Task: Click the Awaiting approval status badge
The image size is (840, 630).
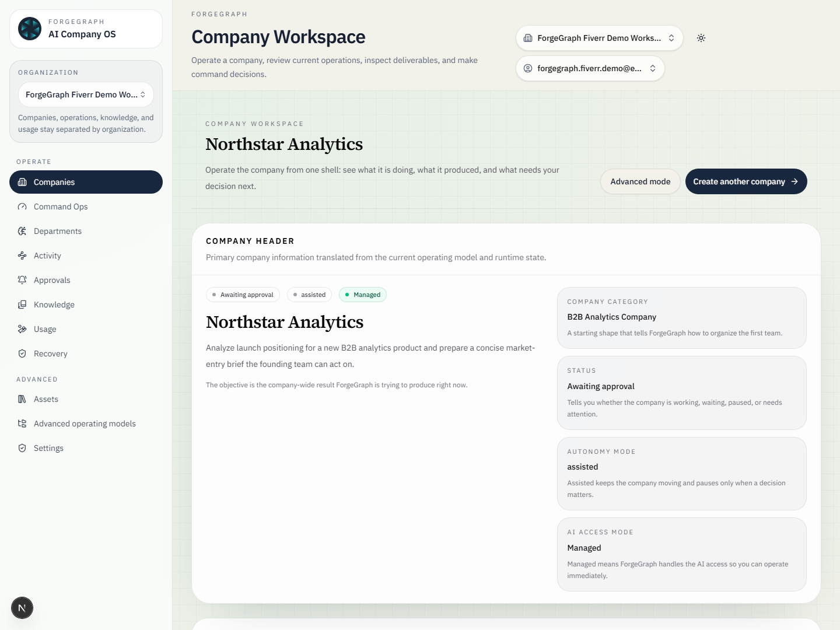Action: coord(243,295)
